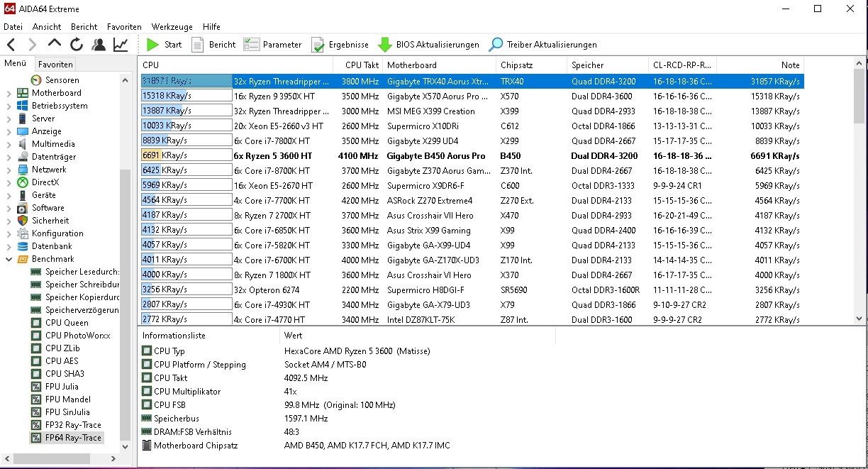Click the Forward navigation arrow
Screen dimensions: 868x469
tap(32, 45)
